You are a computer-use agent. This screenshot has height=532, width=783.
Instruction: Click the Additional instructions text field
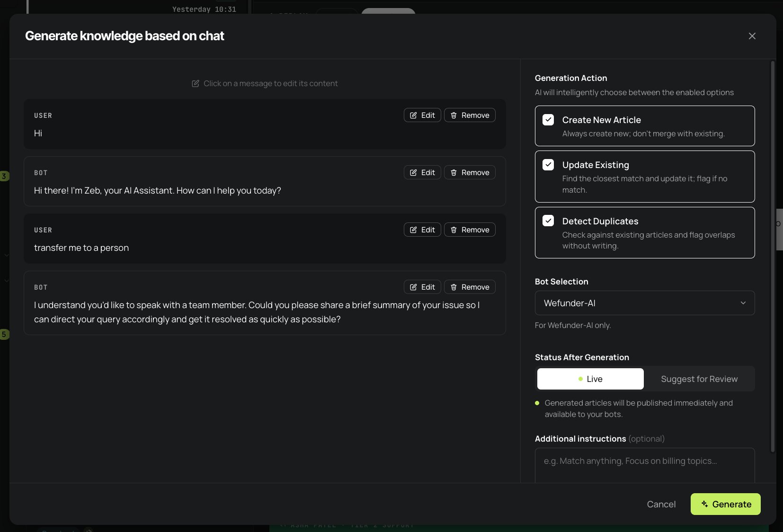645,466
